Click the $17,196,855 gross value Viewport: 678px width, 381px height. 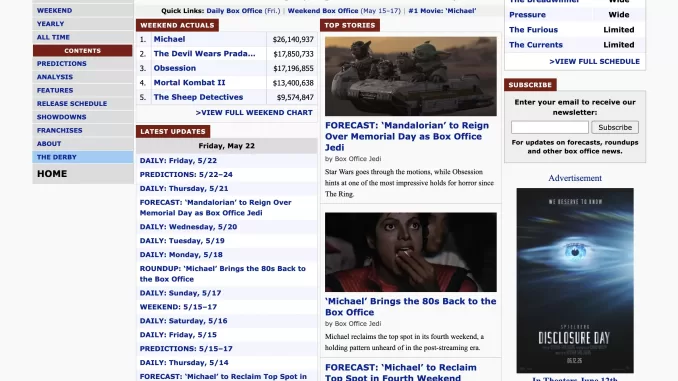pos(293,68)
